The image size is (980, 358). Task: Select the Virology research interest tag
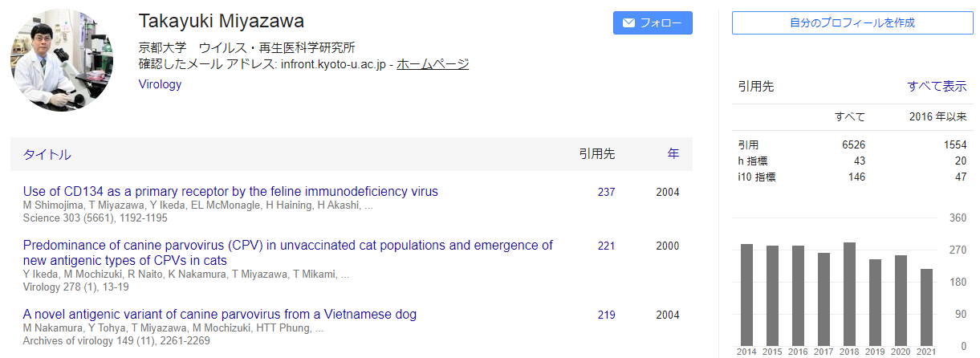160,84
